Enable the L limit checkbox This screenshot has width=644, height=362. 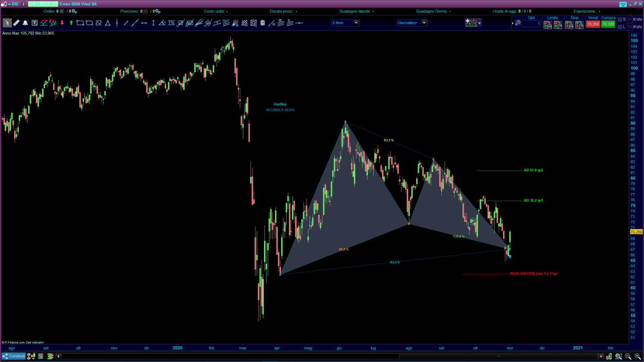pyautogui.click(x=620, y=27)
